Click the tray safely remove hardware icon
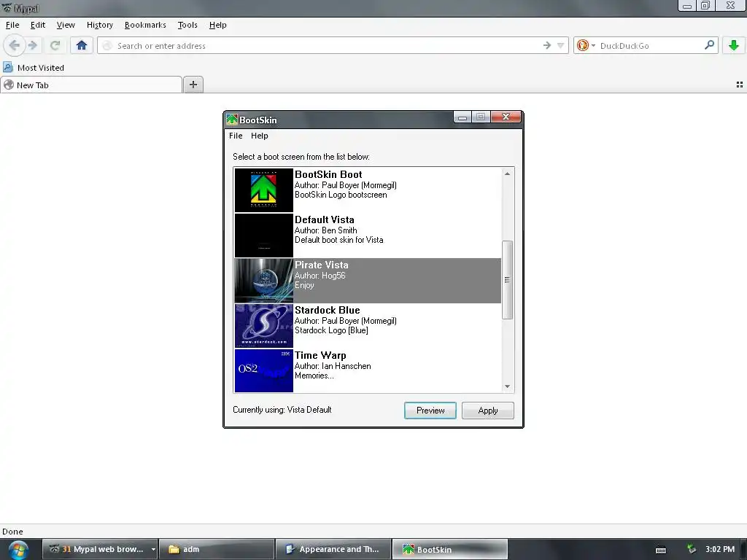Screen dimensions: 747x560 [692, 549]
